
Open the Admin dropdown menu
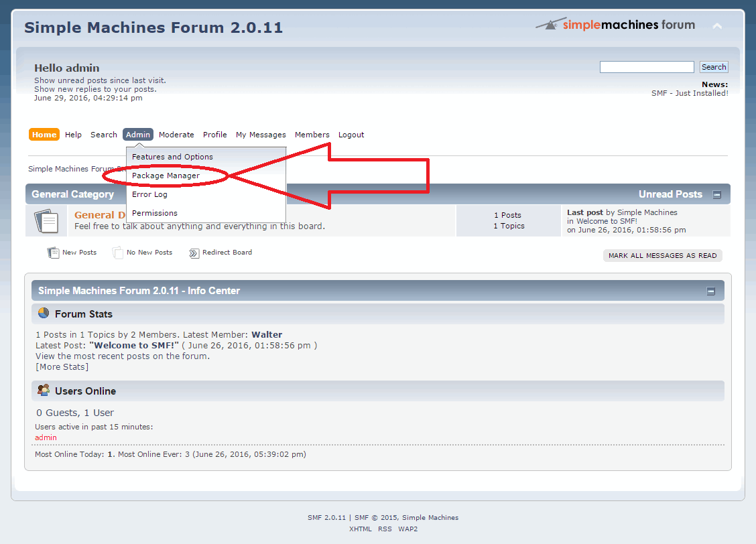click(x=138, y=134)
